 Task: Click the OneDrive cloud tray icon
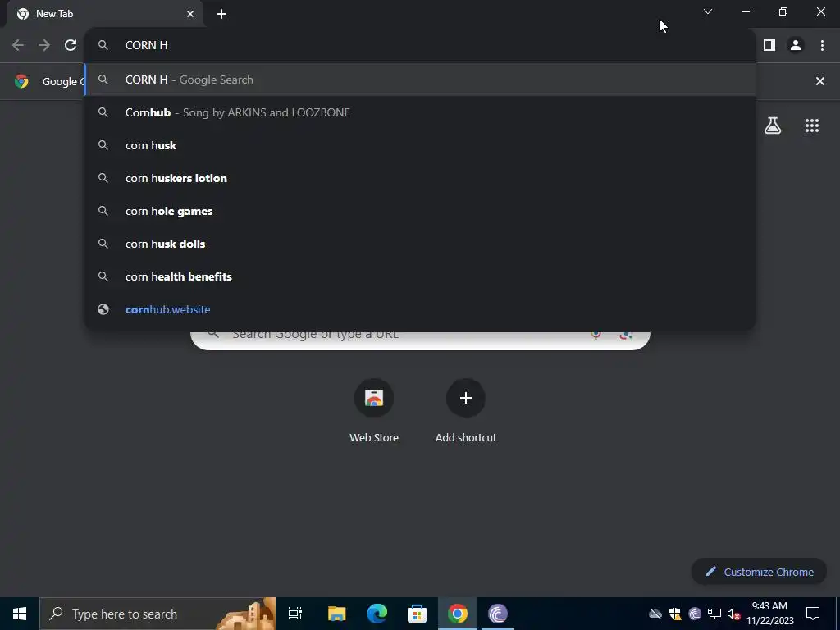click(655, 614)
